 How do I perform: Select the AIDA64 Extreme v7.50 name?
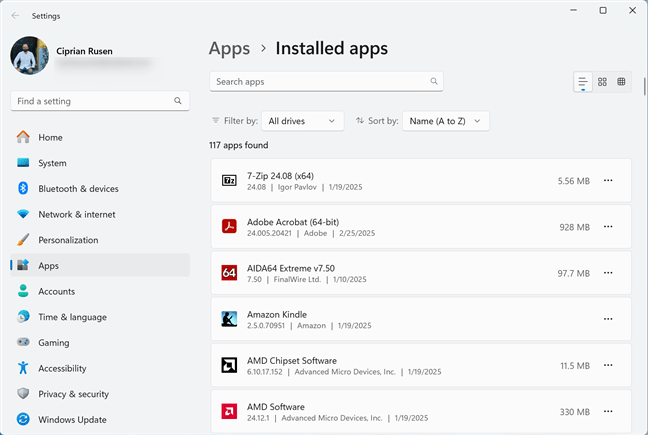[x=291, y=269]
